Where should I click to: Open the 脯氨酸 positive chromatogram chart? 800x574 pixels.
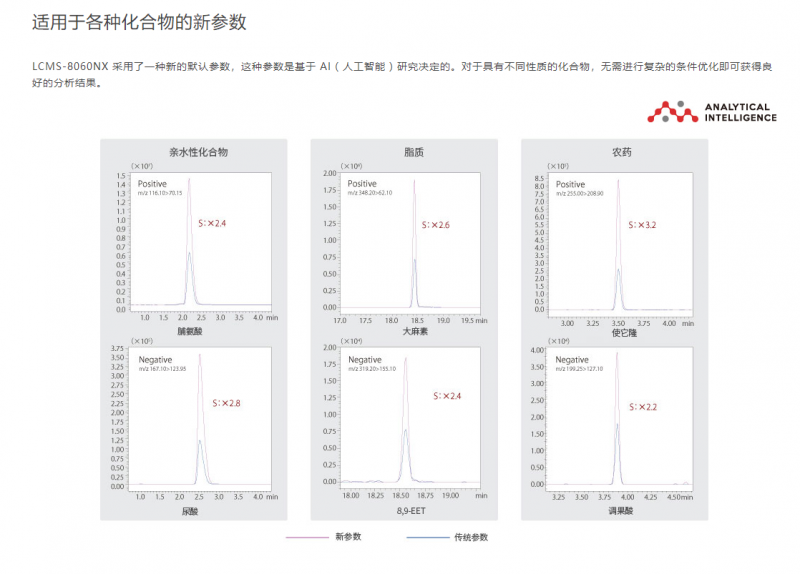pyautogui.click(x=202, y=240)
